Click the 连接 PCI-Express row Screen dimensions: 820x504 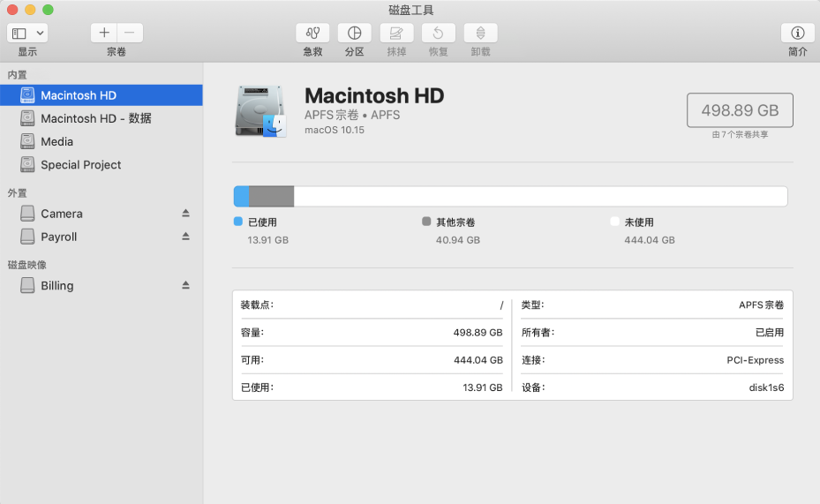(x=652, y=360)
